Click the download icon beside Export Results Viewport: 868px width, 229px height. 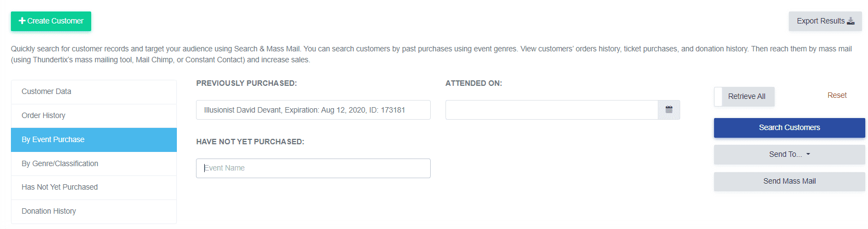(x=851, y=21)
